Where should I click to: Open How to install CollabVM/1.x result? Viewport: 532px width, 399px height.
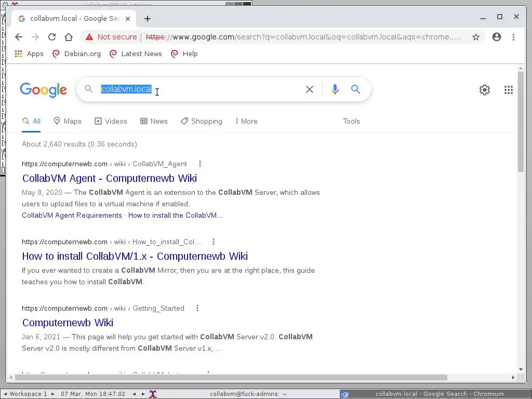click(x=135, y=256)
